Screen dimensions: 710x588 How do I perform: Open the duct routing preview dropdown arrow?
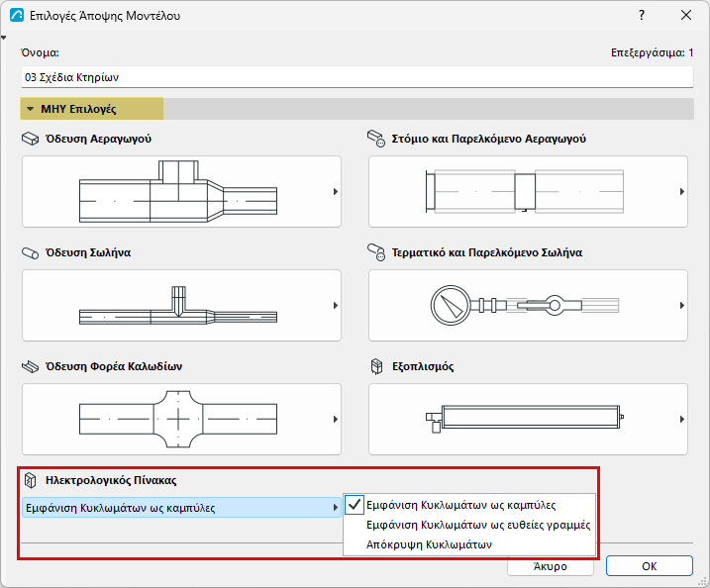[336, 191]
